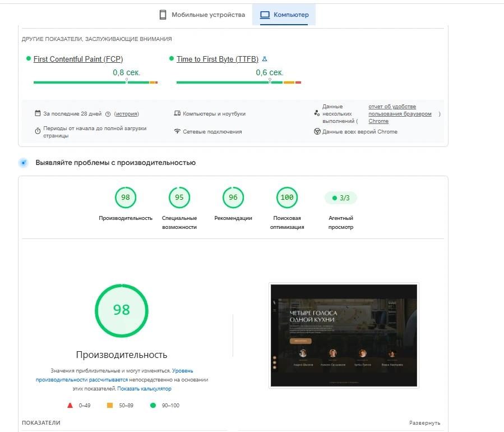The height and width of the screenshot is (432, 504).
Task: Open the (история) link
Action: pos(126,114)
